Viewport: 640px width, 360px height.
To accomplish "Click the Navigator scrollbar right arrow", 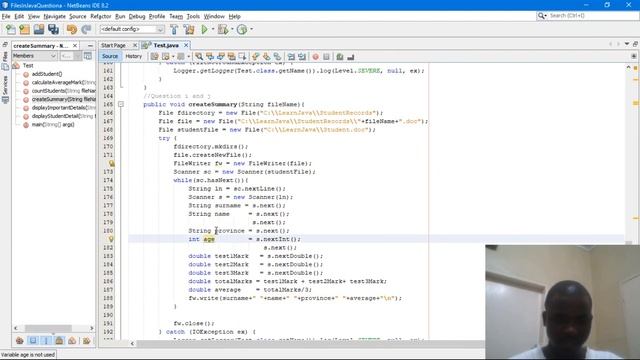I will [91, 328].
